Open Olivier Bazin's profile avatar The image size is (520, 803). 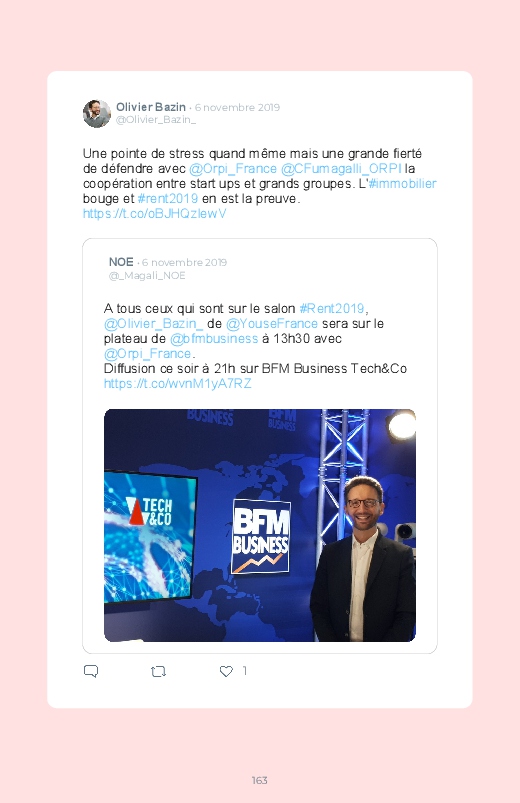point(97,114)
